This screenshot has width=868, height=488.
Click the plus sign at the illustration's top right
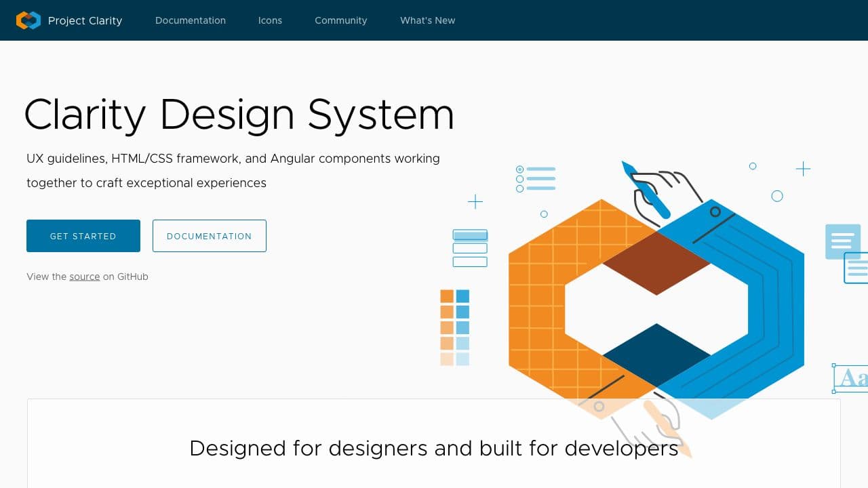803,169
